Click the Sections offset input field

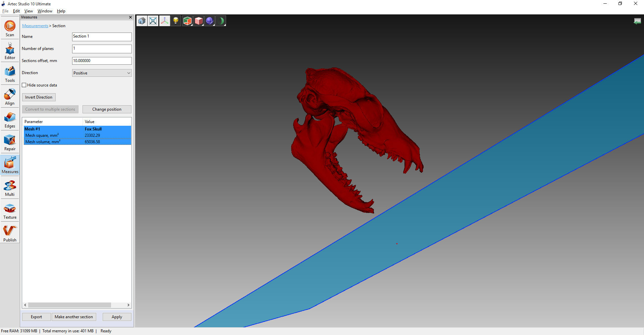[102, 61]
